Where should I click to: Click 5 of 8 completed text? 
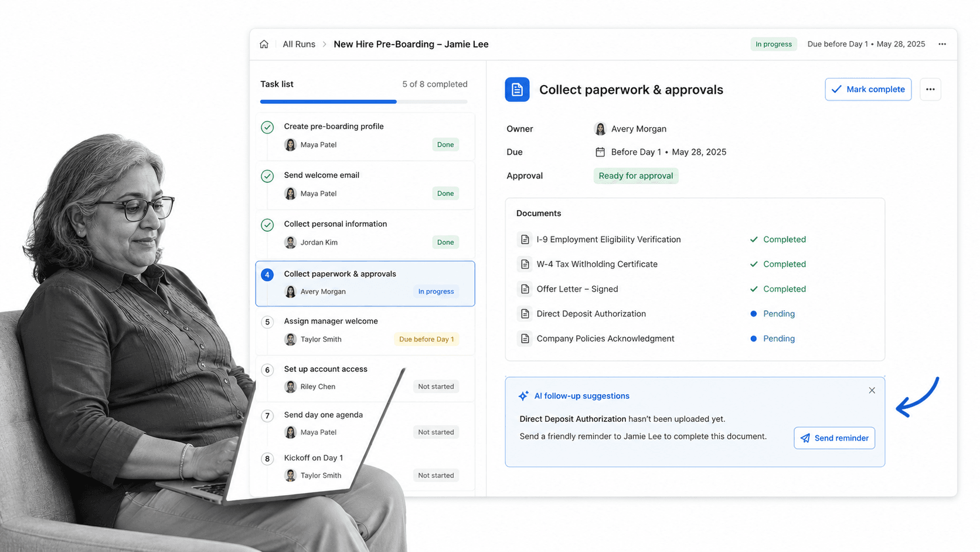(435, 84)
